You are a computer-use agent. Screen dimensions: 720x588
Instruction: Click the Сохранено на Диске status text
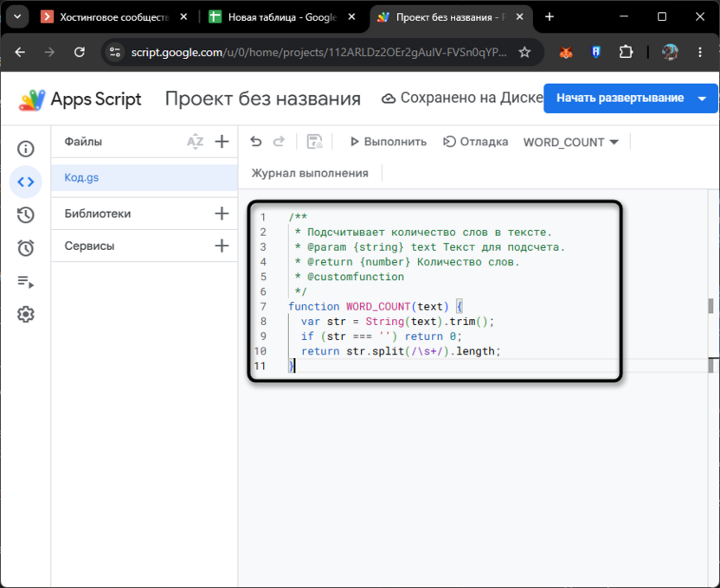(472, 98)
